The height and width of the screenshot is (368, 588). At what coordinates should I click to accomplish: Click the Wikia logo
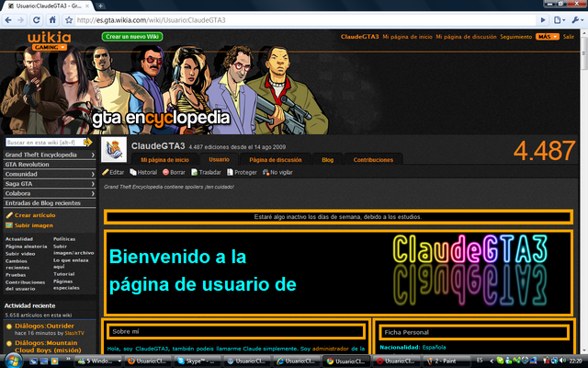(x=49, y=37)
